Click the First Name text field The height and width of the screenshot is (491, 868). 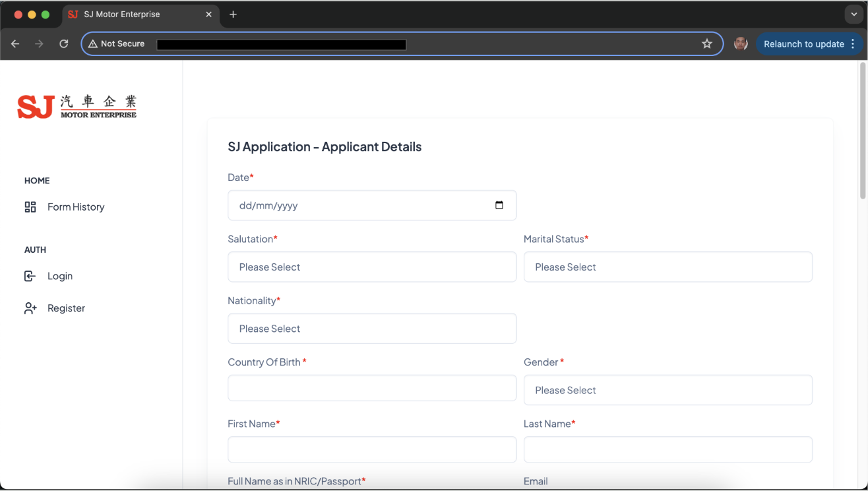pyautogui.click(x=372, y=449)
